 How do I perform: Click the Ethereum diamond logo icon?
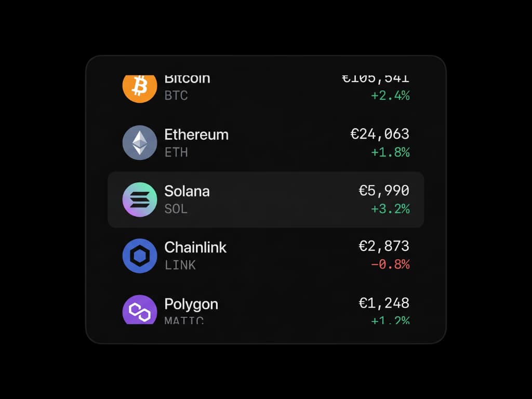coord(139,143)
